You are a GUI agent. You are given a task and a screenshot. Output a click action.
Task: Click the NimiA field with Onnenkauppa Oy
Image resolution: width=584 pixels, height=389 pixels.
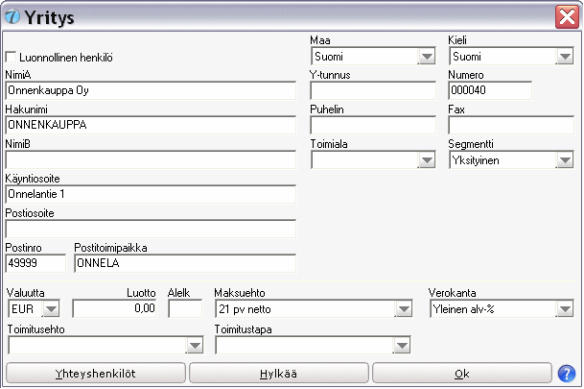(150, 91)
